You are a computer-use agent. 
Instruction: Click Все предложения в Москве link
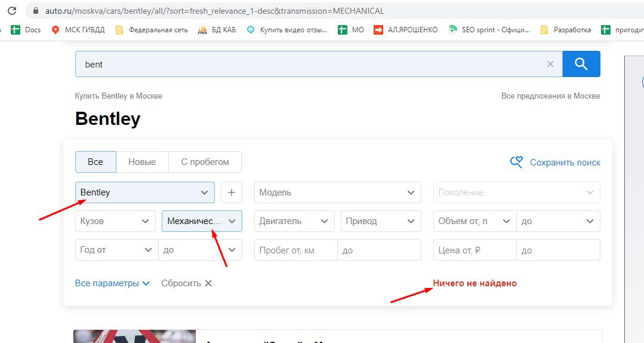(x=550, y=96)
